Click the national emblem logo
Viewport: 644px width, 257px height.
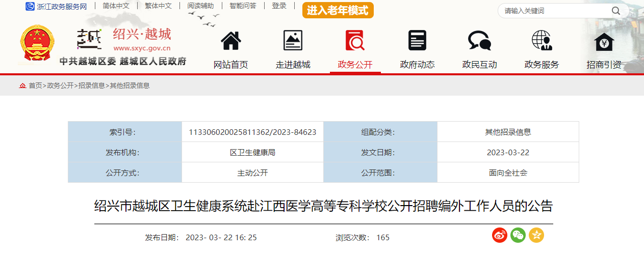pyautogui.click(x=37, y=43)
